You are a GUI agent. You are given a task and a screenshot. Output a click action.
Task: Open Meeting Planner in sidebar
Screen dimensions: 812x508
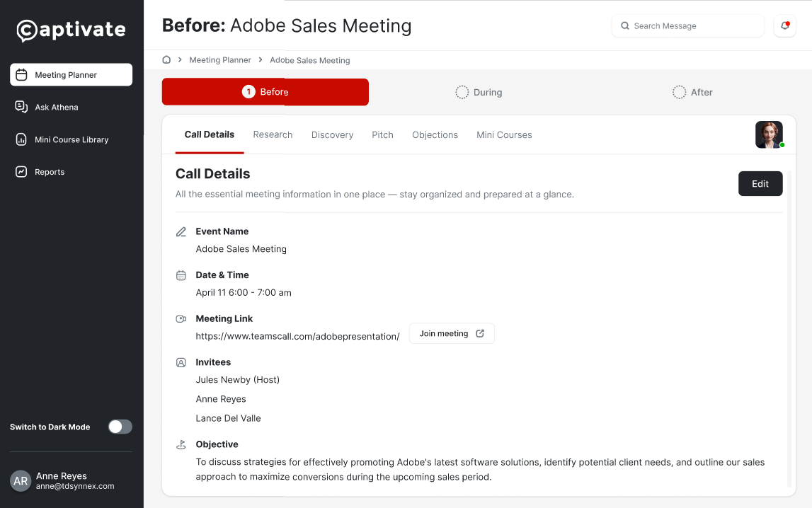[71, 75]
